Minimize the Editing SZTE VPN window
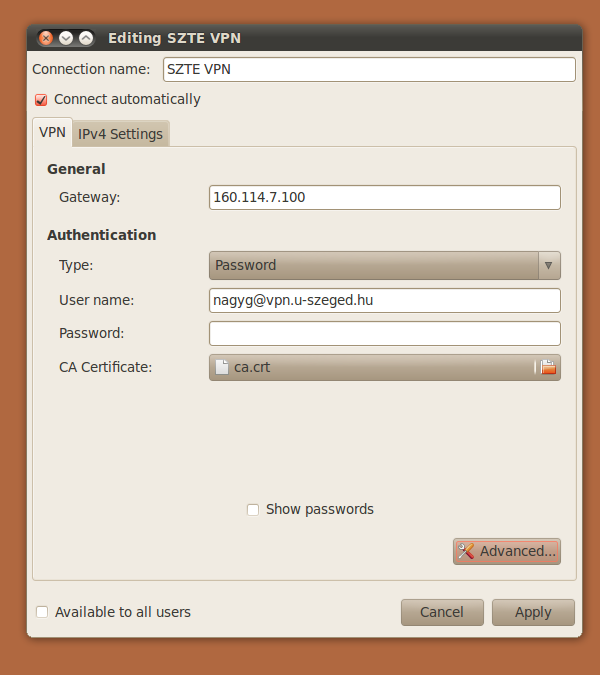 pos(66,38)
